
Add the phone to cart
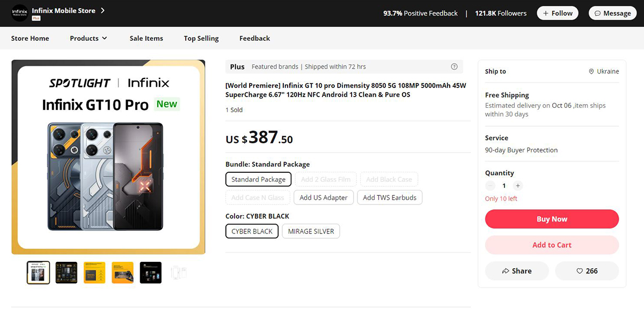[x=552, y=245]
